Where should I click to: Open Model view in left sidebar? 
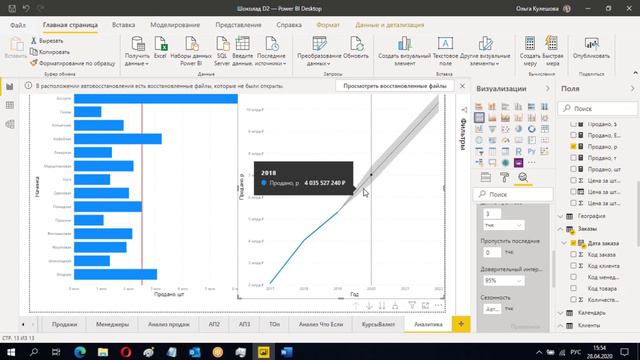tap(10, 124)
